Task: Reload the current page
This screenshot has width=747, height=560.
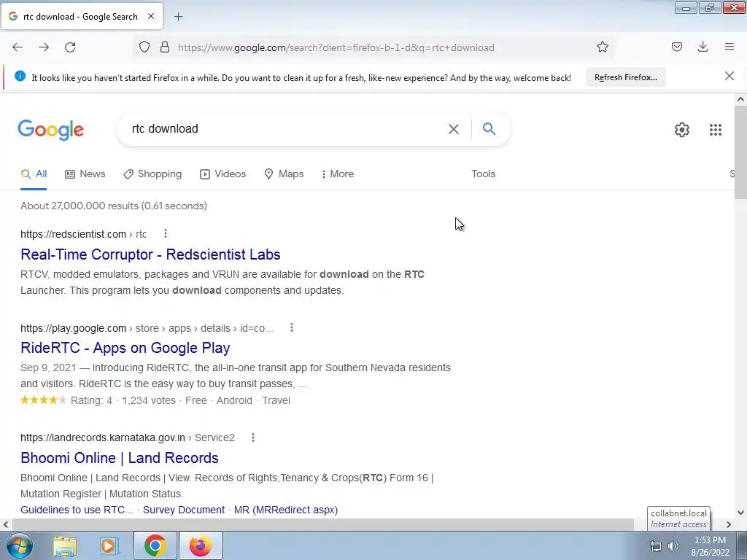Action: point(70,47)
